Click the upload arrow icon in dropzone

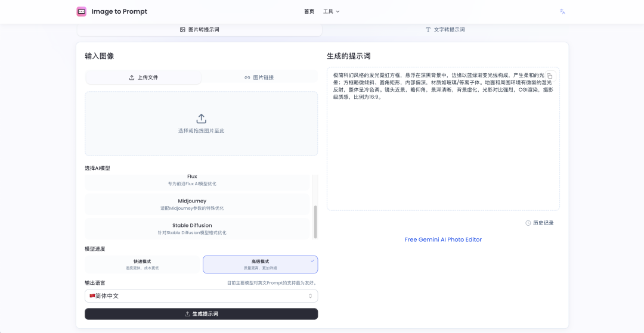tap(201, 119)
